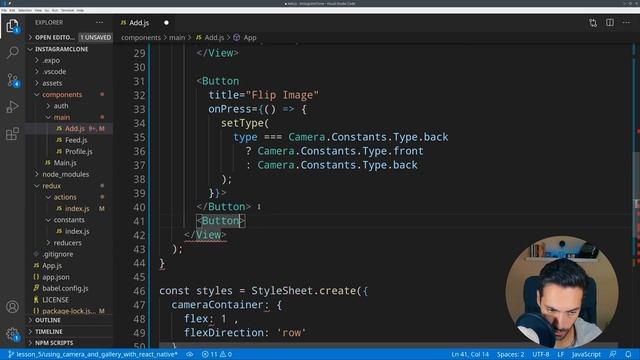Open the Manage gear icon

pyautogui.click(x=12, y=334)
